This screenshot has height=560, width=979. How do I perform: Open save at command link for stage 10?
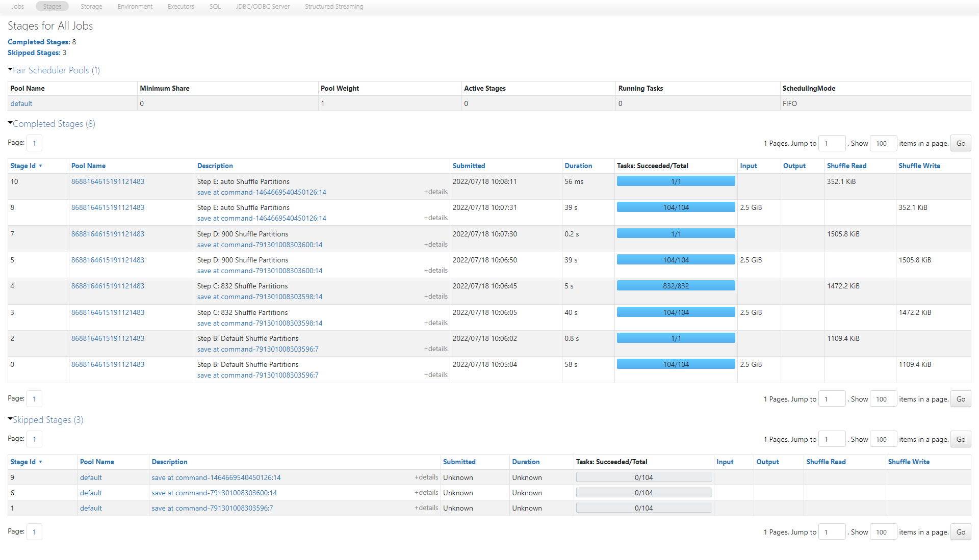[x=262, y=192]
